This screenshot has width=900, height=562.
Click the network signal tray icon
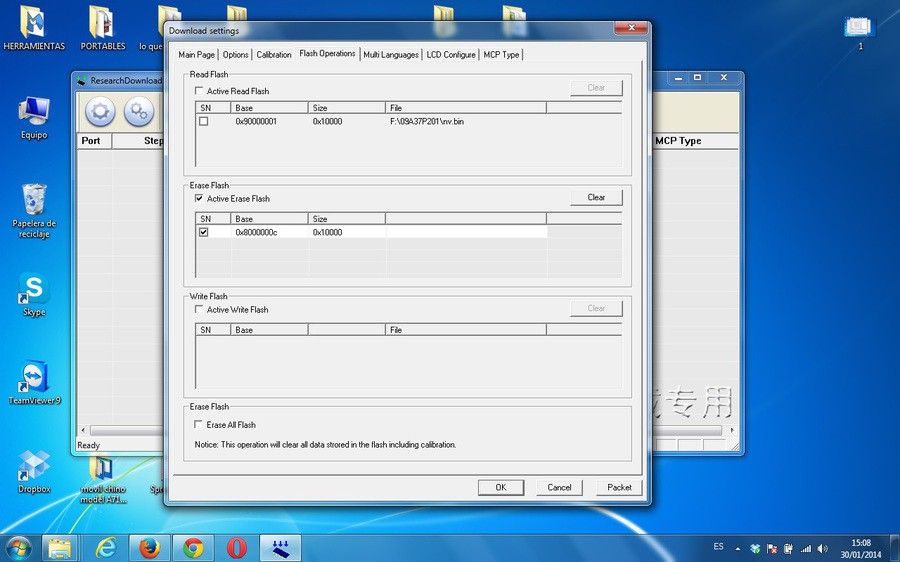point(806,549)
